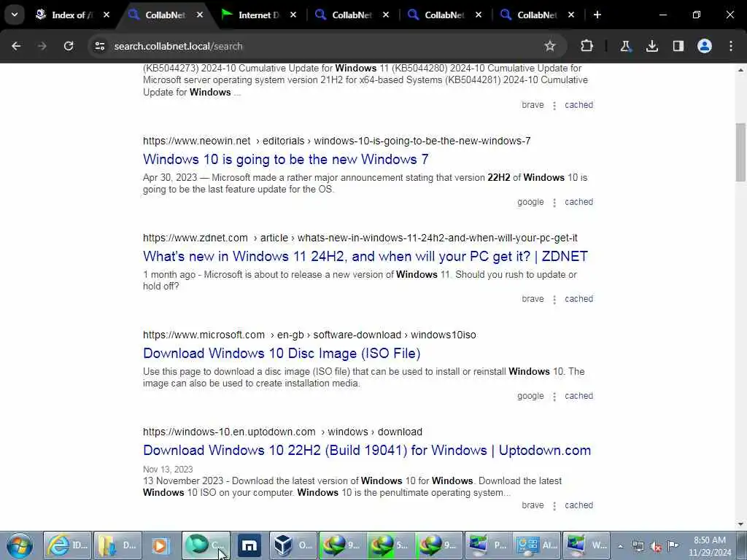Open the clock showing 8:50 AM
The height and width of the screenshot is (560, 747).
709,546
